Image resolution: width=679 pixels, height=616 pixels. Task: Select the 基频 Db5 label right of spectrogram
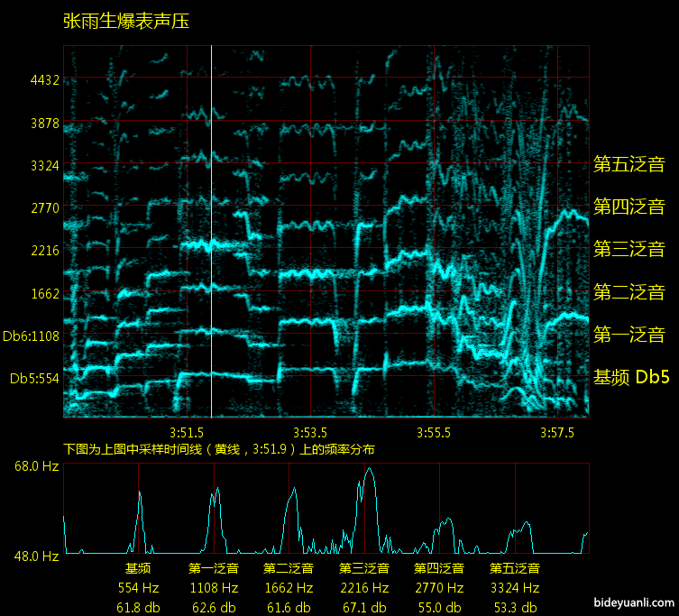click(631, 377)
